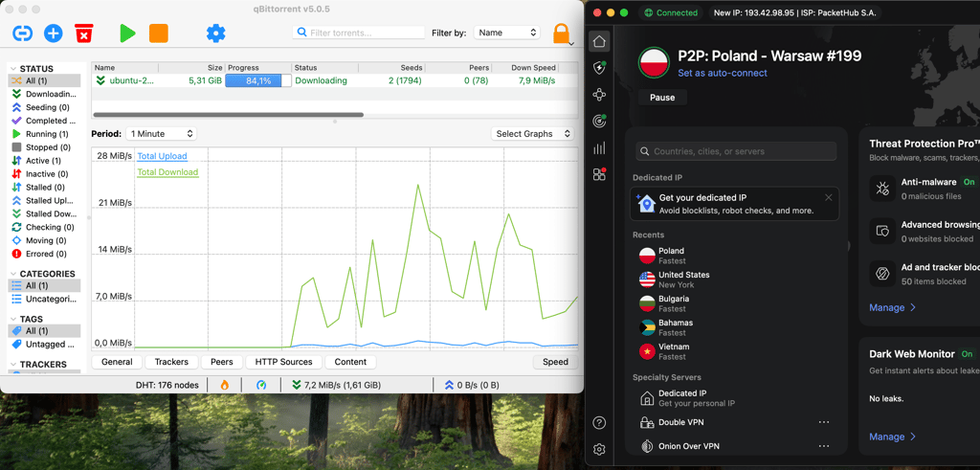The image size is (980, 470).
Task: Toggle the Dark Web Monitor On switch
Action: 967,354
